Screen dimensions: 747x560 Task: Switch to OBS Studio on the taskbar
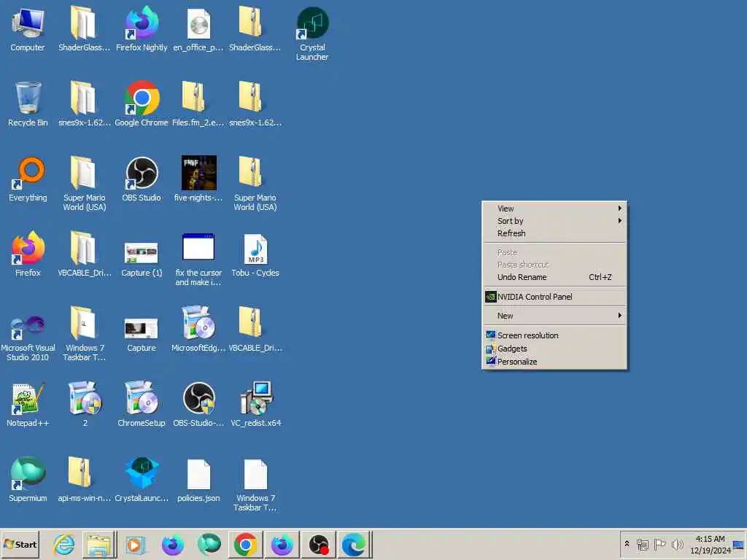coord(319,544)
